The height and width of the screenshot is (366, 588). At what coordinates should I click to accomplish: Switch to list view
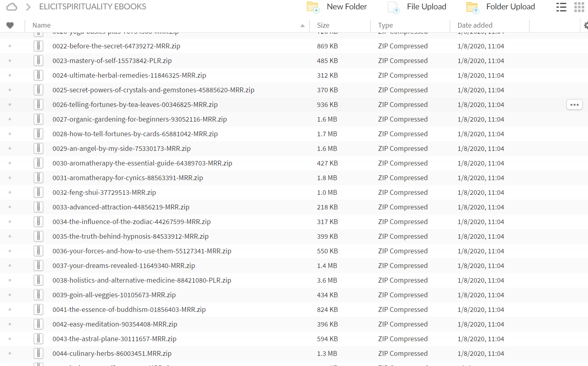(x=561, y=7)
